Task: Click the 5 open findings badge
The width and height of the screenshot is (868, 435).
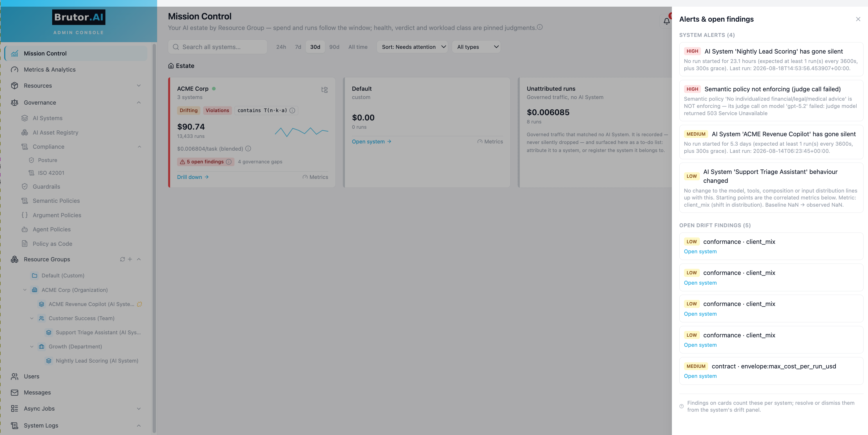Action: pos(206,162)
